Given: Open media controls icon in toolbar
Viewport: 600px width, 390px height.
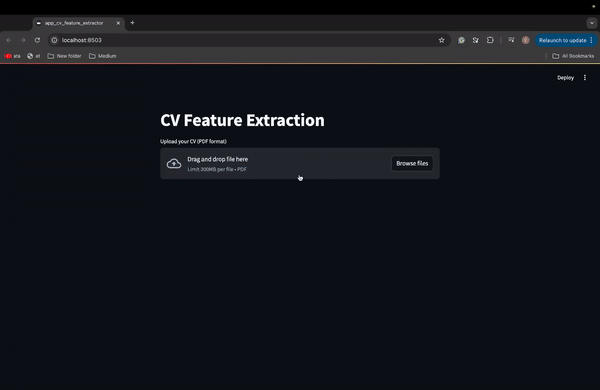Looking at the screenshot, I should click(x=511, y=40).
